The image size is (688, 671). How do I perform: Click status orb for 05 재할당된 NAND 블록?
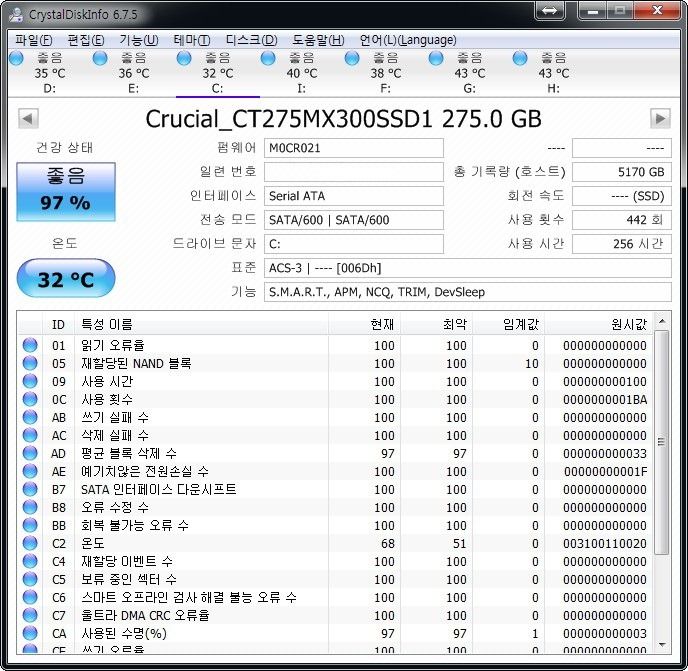[x=30, y=363]
